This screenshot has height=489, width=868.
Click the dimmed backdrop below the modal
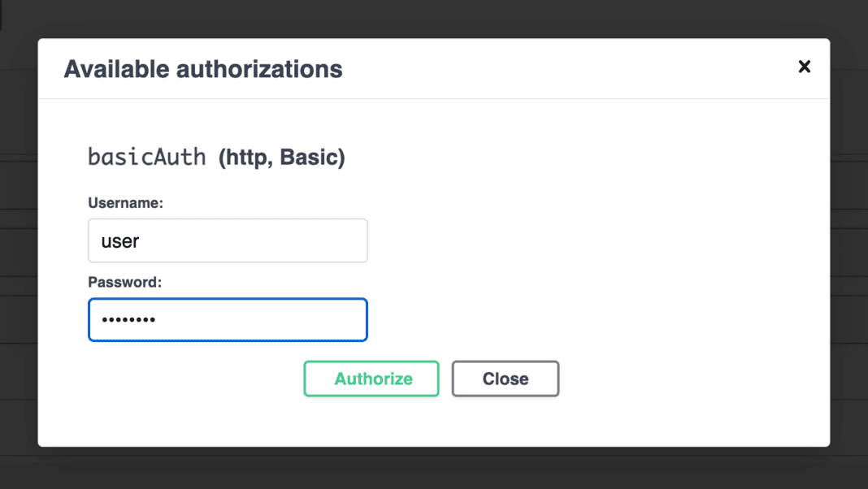(x=434, y=471)
